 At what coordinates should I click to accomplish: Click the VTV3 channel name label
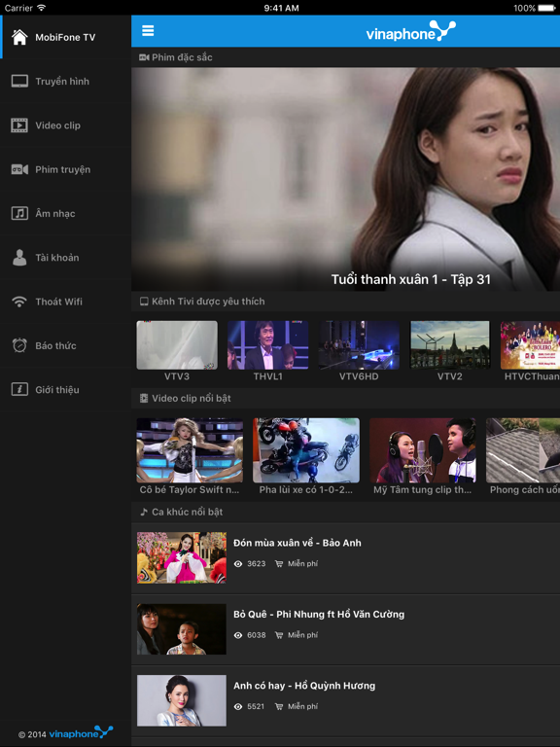[177, 376]
